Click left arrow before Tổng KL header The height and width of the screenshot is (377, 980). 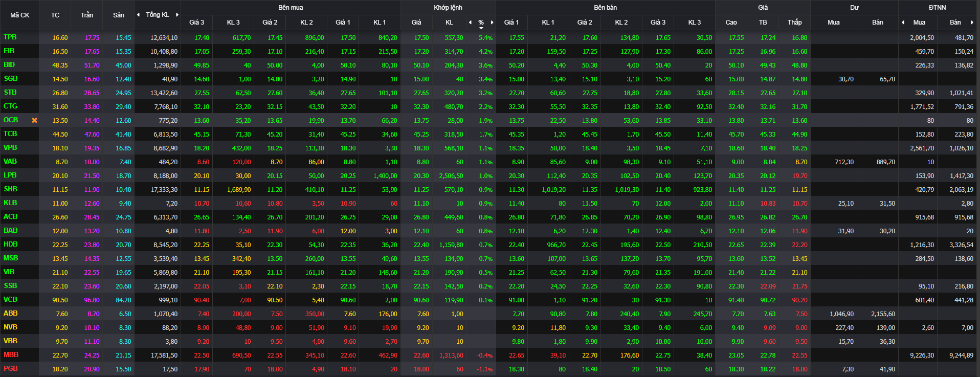click(138, 15)
